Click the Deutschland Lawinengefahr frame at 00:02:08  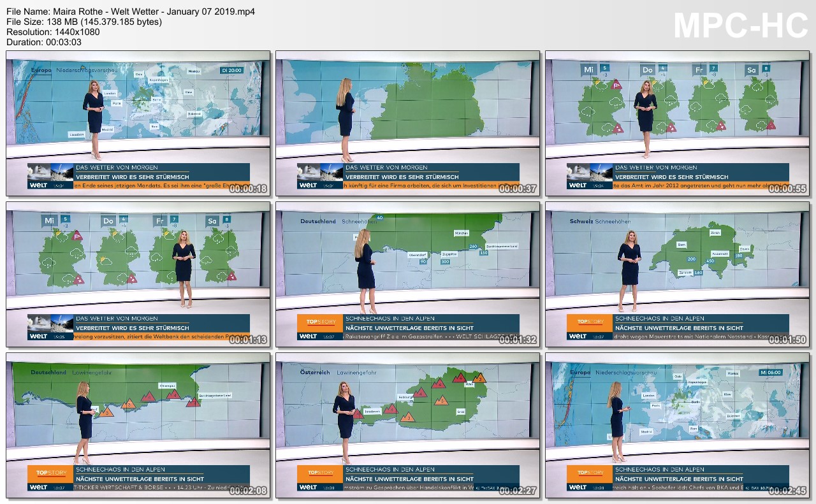[138, 426]
